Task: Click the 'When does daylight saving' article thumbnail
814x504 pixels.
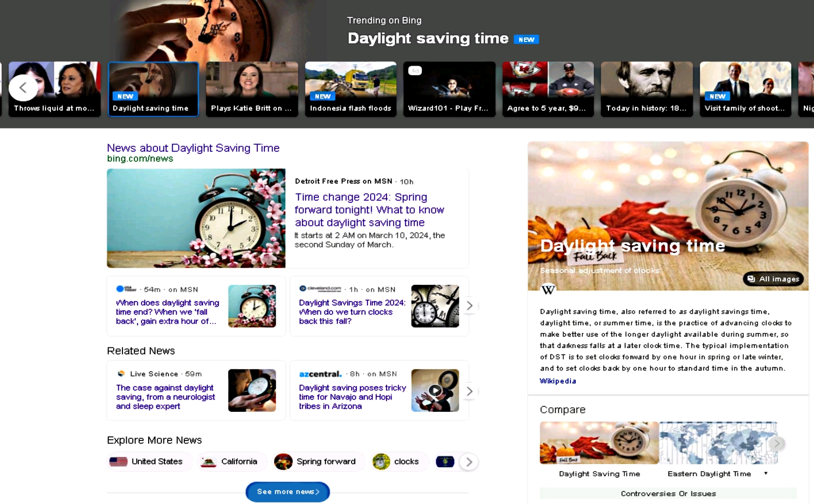Action: [x=252, y=306]
